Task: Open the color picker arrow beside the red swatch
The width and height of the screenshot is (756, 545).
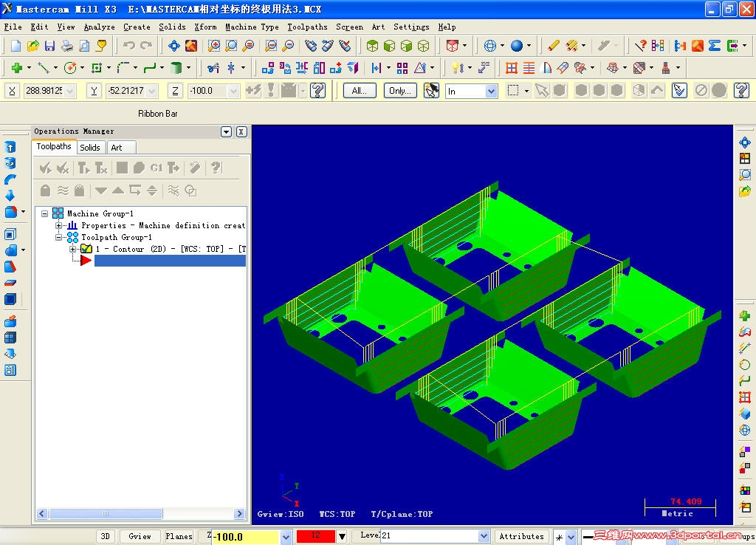Action: click(x=342, y=536)
